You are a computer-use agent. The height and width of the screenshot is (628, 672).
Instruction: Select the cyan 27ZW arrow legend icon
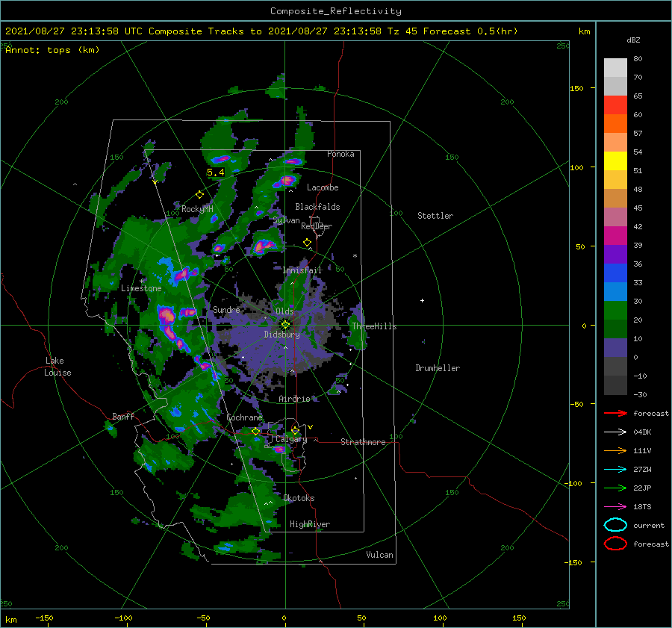click(615, 470)
